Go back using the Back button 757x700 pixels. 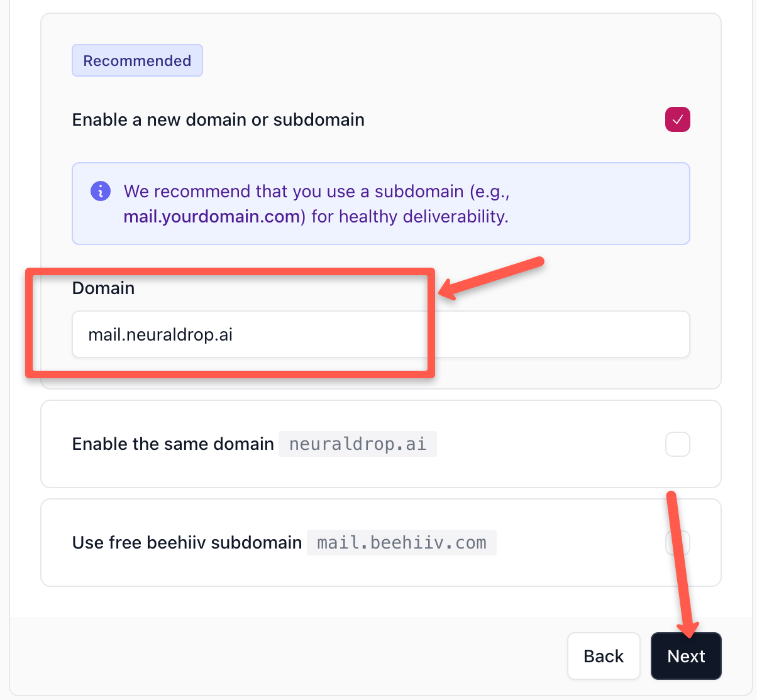(x=604, y=656)
